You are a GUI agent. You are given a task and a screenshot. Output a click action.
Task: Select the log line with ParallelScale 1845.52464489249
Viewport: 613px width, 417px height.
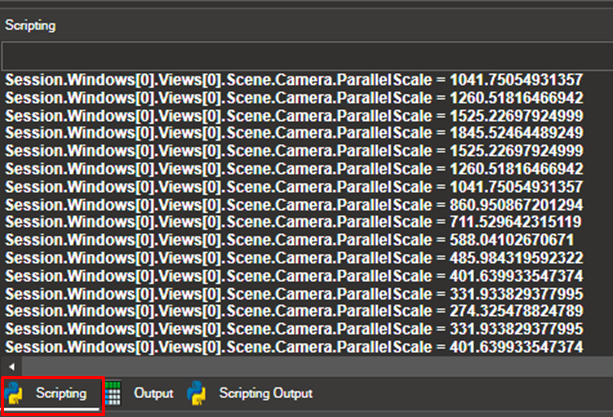(x=294, y=132)
